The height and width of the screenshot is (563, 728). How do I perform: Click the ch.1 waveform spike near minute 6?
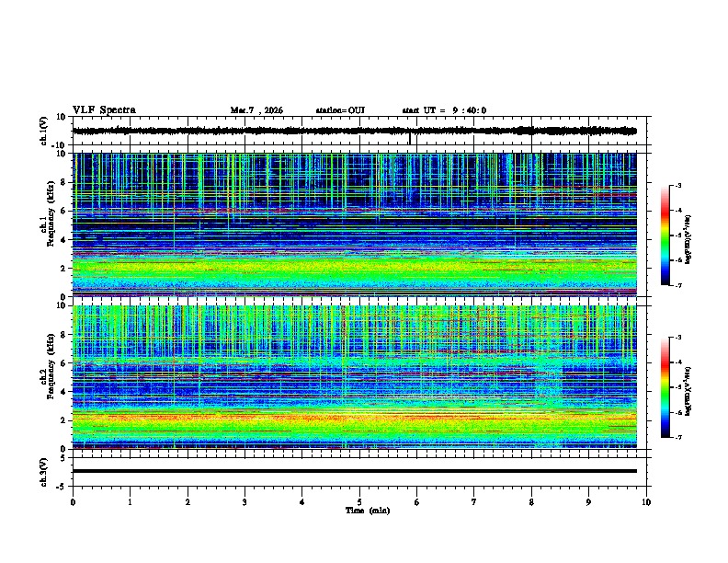pos(410,138)
